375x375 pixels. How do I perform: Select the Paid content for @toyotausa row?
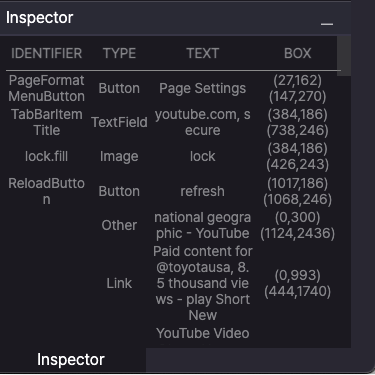(172, 283)
